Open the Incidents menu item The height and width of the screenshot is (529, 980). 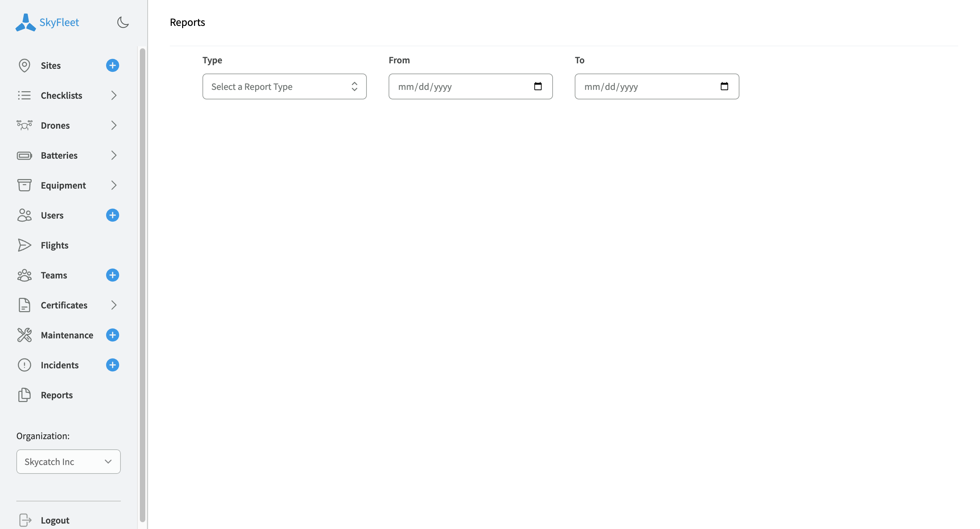click(x=60, y=365)
